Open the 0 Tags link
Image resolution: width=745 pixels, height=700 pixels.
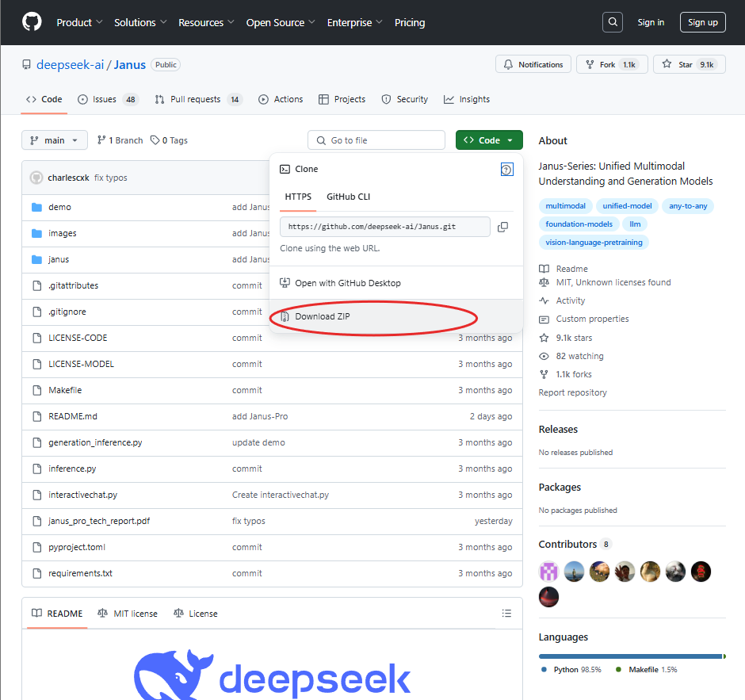tap(169, 140)
